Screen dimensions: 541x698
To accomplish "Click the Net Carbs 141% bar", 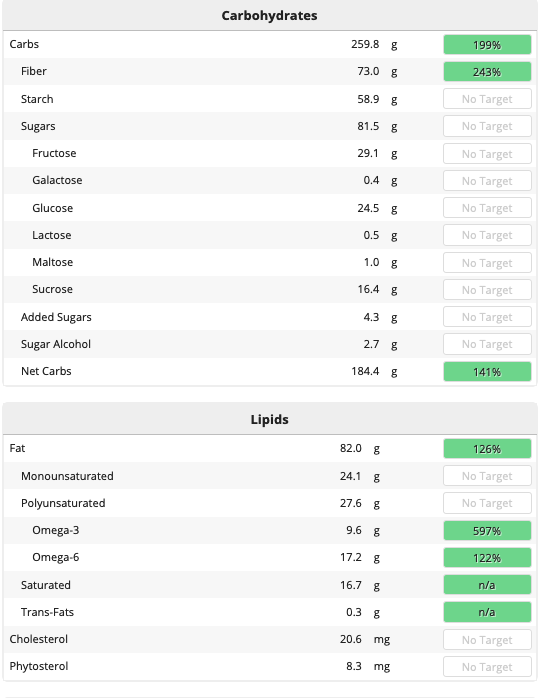I will coord(487,371).
